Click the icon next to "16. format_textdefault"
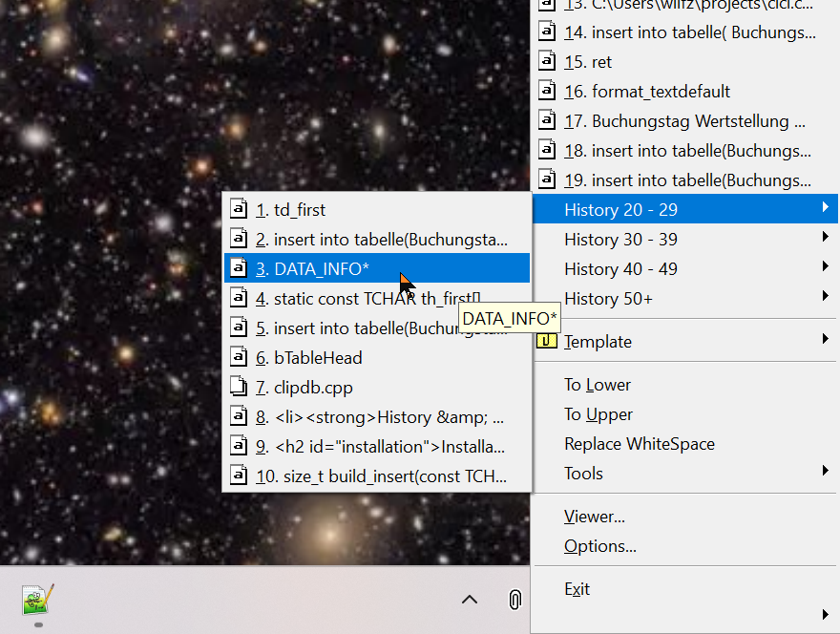 [548, 91]
